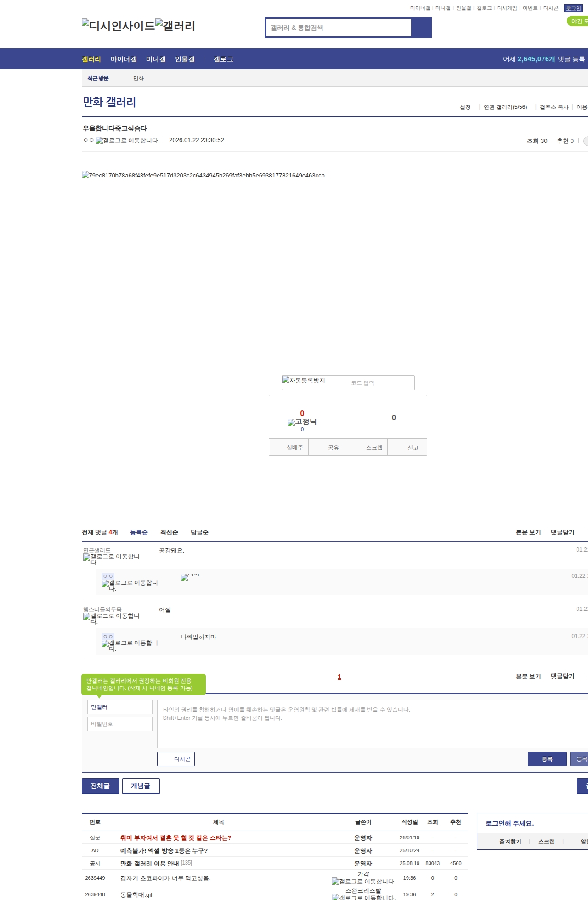The width and height of the screenshot is (588, 900).
Task: Select 마이너갤 in the blue navigation bar
Action: tap(124, 59)
